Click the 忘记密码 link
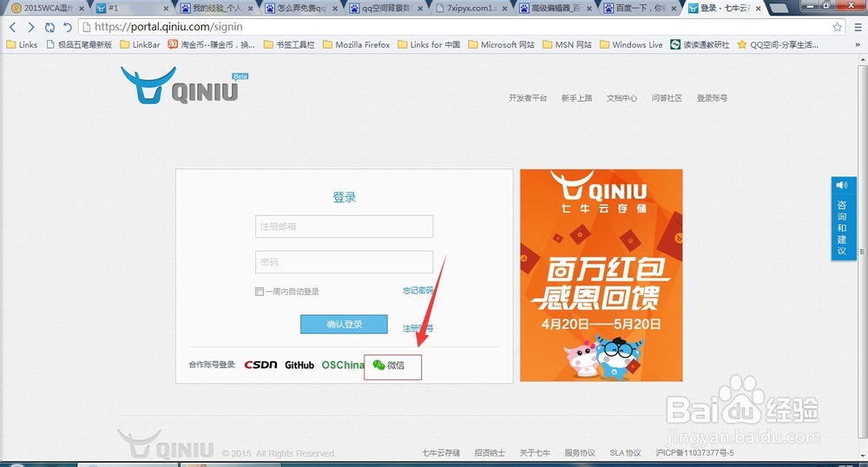The image size is (868, 467). click(x=418, y=291)
